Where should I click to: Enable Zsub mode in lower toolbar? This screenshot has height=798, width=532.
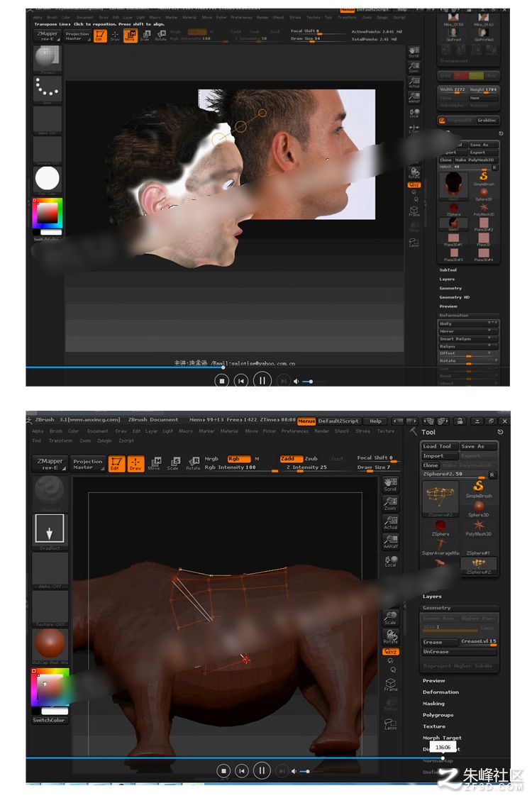coord(311,458)
